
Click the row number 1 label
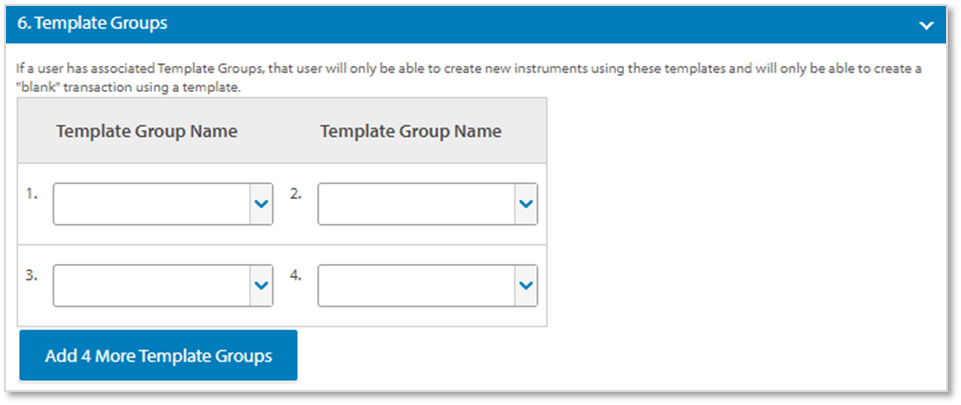click(33, 194)
